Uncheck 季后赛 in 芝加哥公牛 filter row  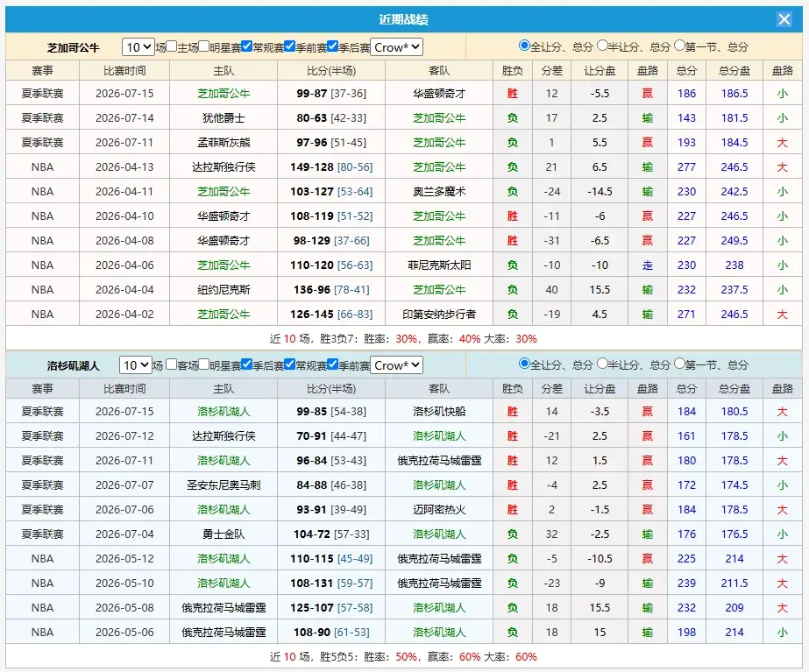333,46
